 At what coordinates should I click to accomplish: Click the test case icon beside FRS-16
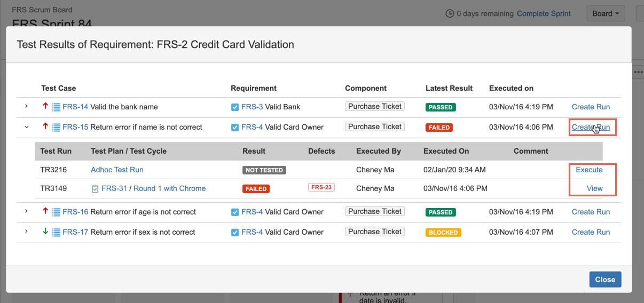pos(56,212)
